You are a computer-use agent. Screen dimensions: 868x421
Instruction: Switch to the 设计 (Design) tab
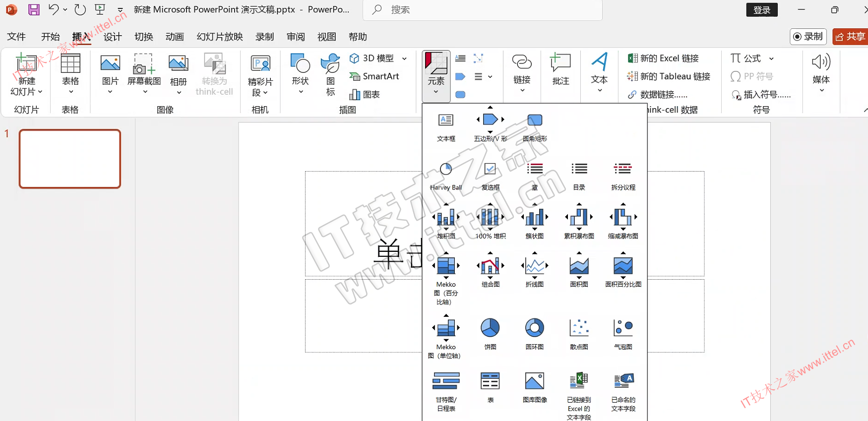113,37
